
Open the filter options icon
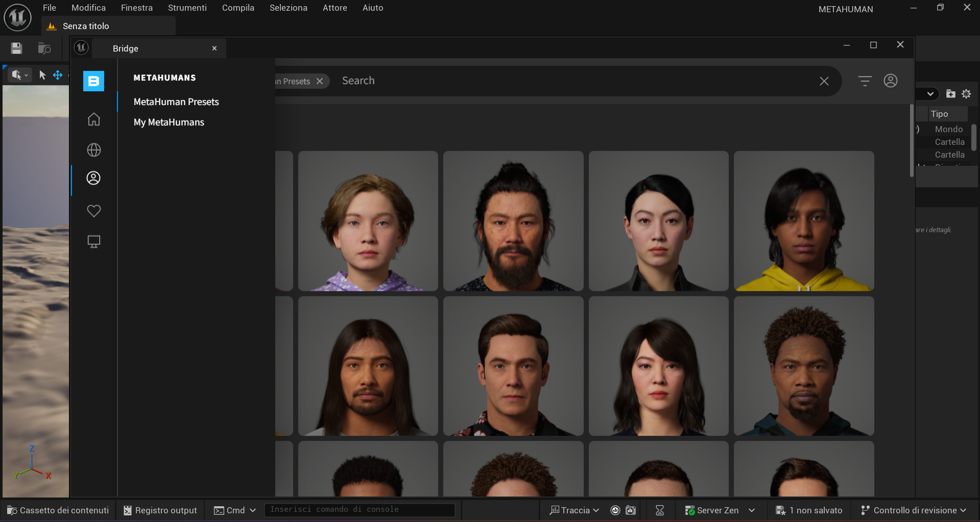[865, 81]
